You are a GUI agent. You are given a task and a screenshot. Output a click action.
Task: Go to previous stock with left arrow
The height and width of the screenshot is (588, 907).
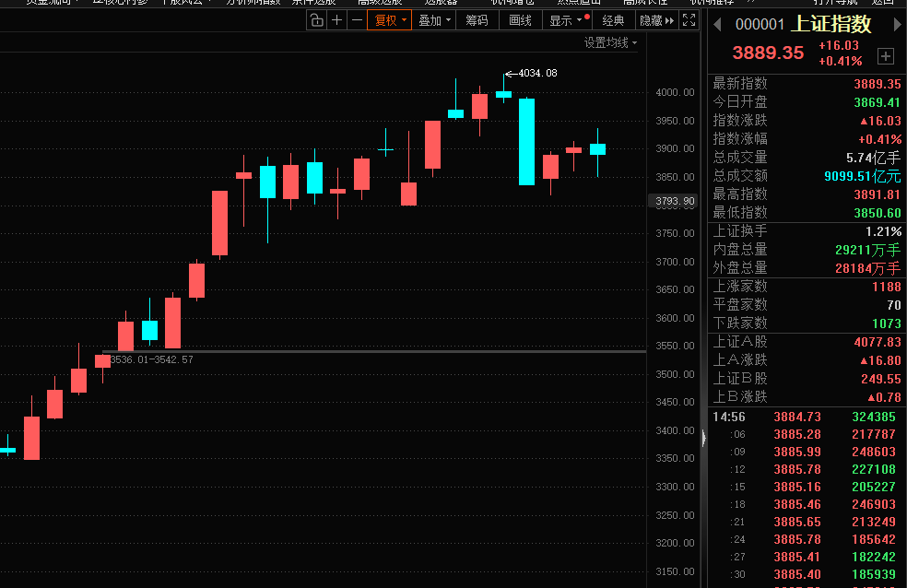point(716,25)
